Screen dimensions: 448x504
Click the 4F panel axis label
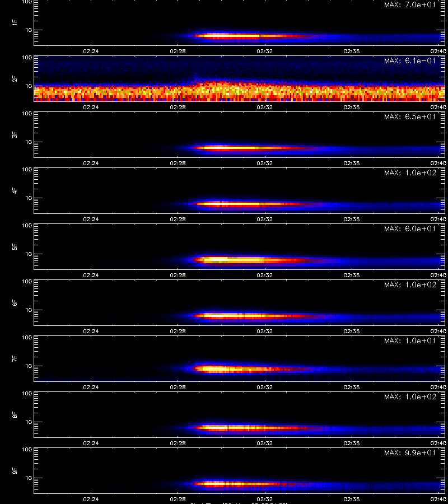click(x=14, y=190)
